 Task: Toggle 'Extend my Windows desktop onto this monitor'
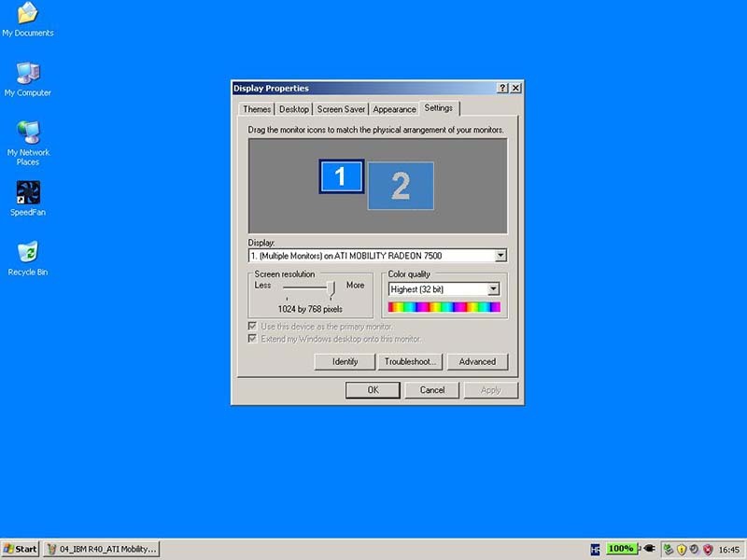pyautogui.click(x=252, y=339)
